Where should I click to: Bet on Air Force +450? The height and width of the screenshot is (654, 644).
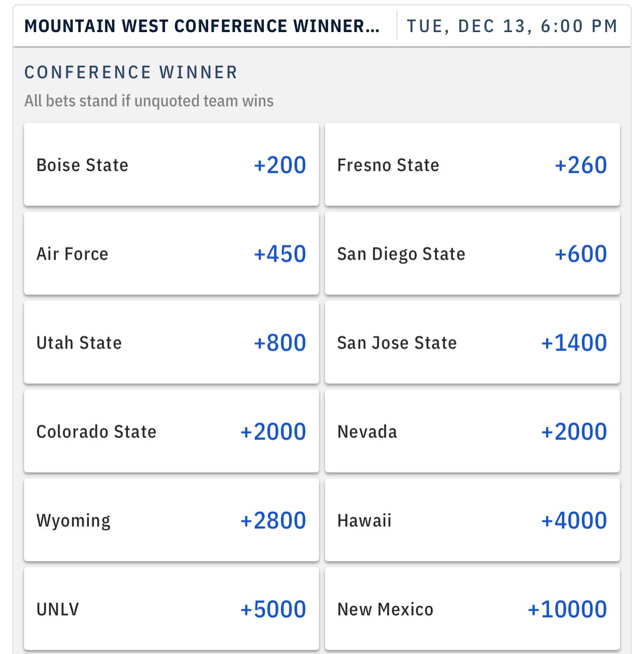tap(171, 253)
